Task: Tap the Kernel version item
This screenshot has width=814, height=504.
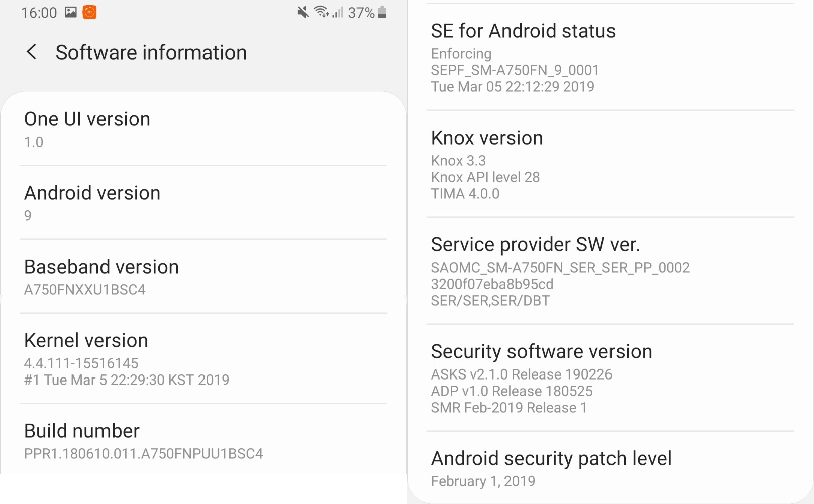Action: coord(203,358)
